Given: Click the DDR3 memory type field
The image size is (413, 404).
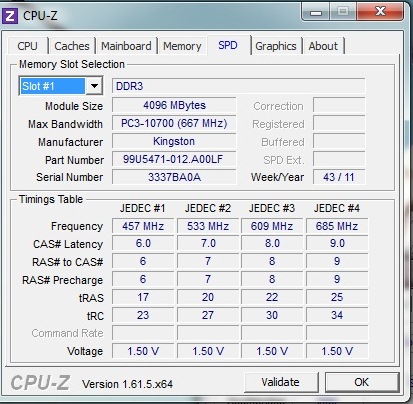Looking at the screenshot, I should pyautogui.click(x=239, y=86).
